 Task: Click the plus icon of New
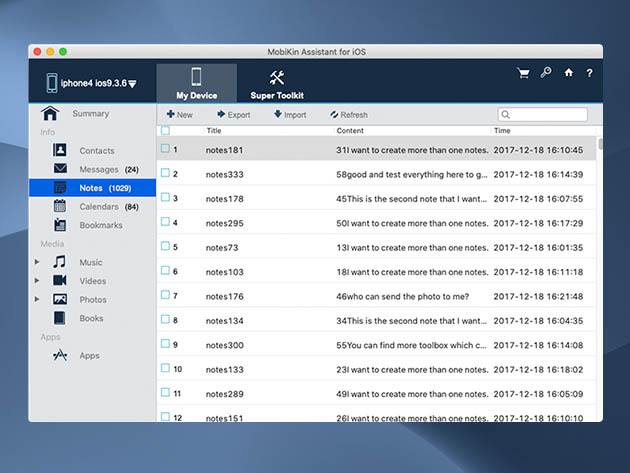[x=170, y=114]
